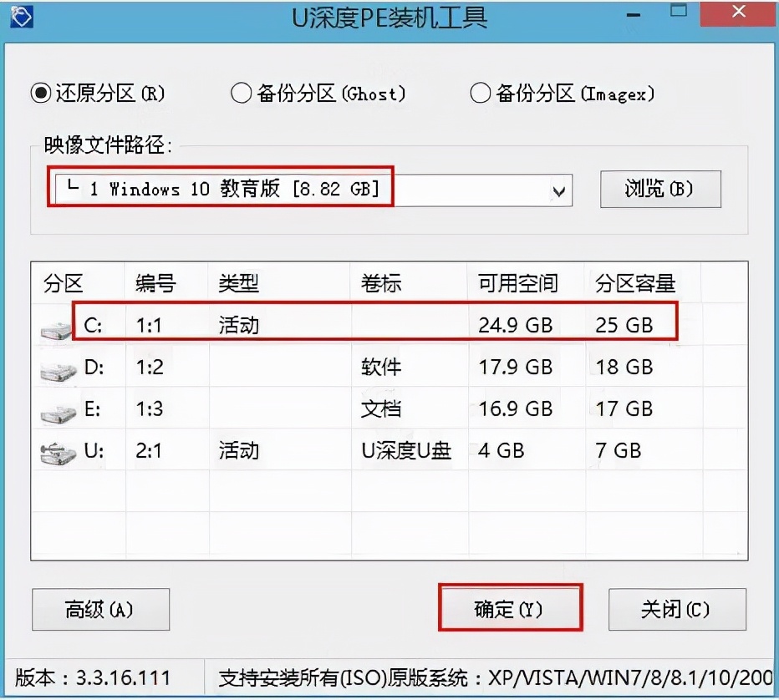This screenshot has height=700, width=779.
Task: Click the 关闭(C) close button
Action: tap(677, 608)
